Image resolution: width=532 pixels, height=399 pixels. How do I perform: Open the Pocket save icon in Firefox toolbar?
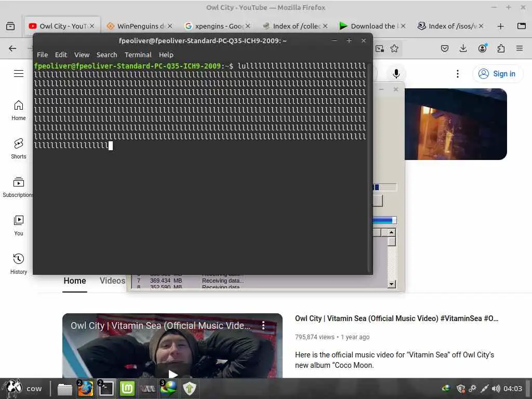[x=445, y=48]
